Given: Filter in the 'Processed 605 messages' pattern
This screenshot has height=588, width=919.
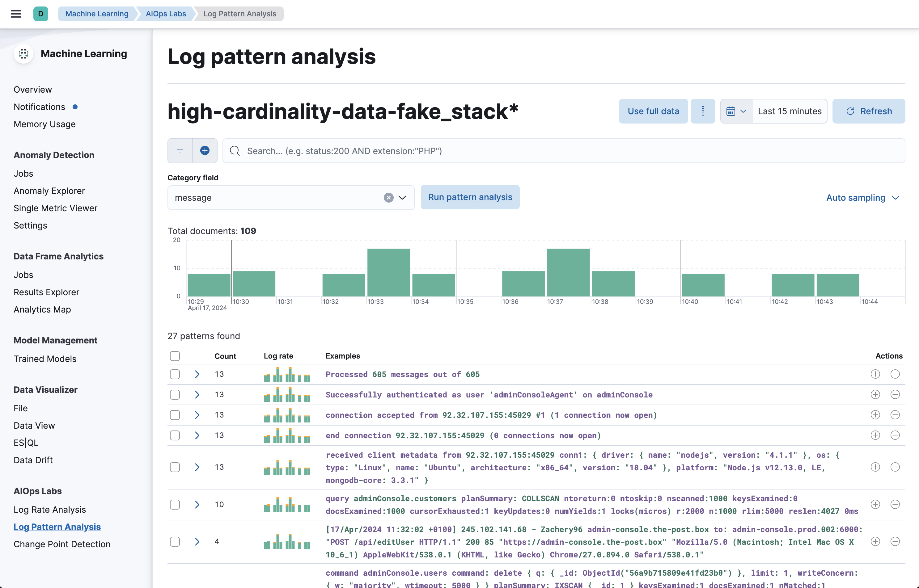Looking at the screenshot, I should [x=875, y=374].
